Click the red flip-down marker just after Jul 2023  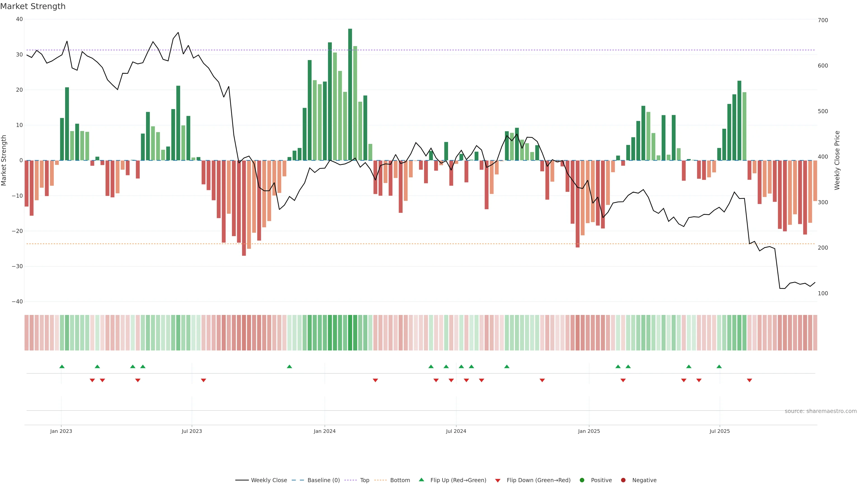click(203, 380)
